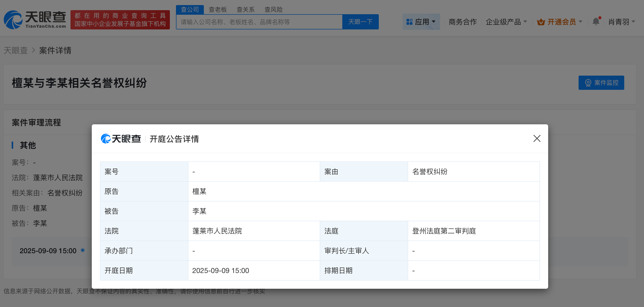Switch to the 查关系 tab

click(x=245, y=9)
